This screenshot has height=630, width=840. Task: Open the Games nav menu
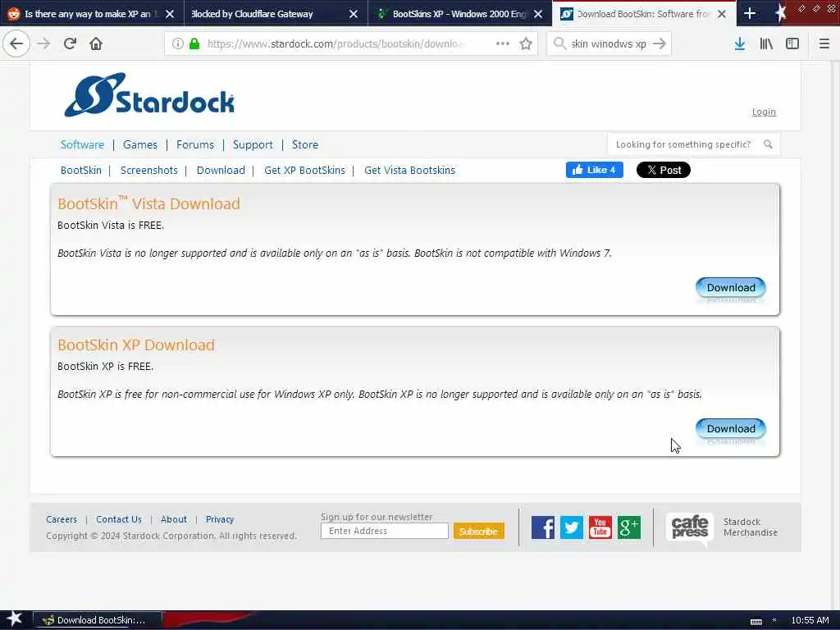(139, 144)
